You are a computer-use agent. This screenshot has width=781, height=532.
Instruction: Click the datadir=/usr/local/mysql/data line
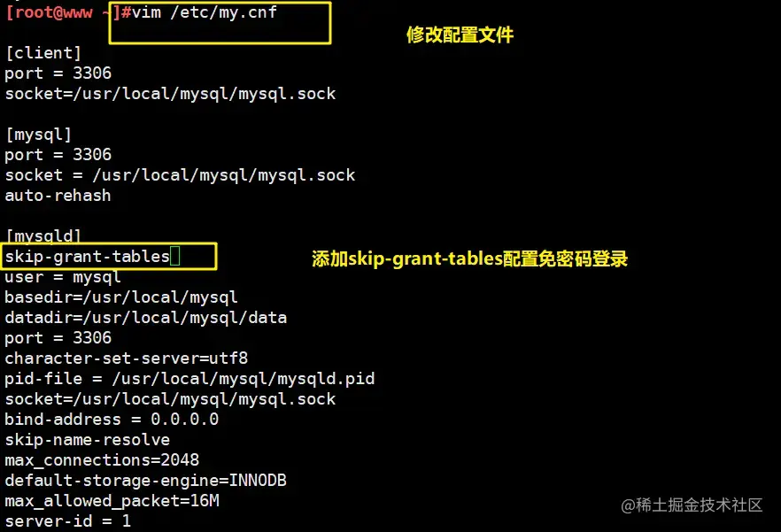(146, 318)
